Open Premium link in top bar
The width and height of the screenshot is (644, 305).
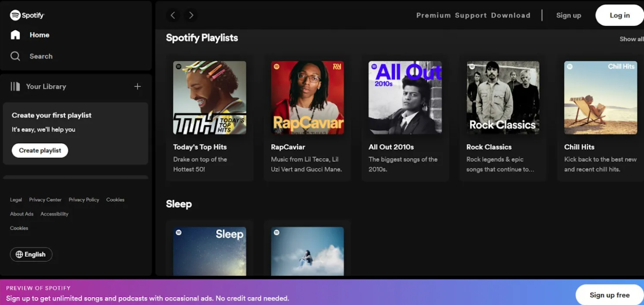[433, 15]
